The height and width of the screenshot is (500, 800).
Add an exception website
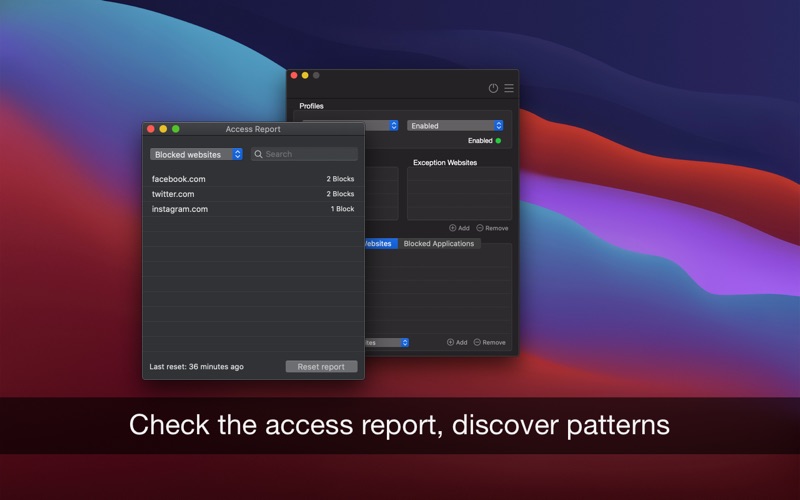coord(459,228)
